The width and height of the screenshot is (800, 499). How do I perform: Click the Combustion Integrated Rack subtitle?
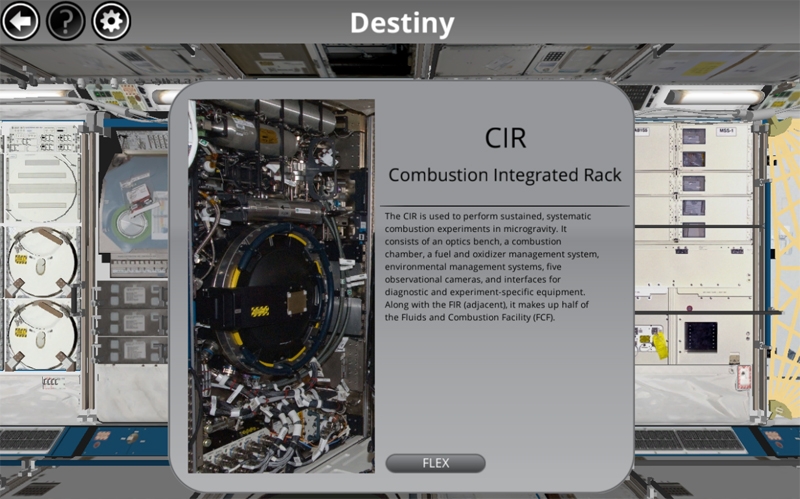point(504,175)
